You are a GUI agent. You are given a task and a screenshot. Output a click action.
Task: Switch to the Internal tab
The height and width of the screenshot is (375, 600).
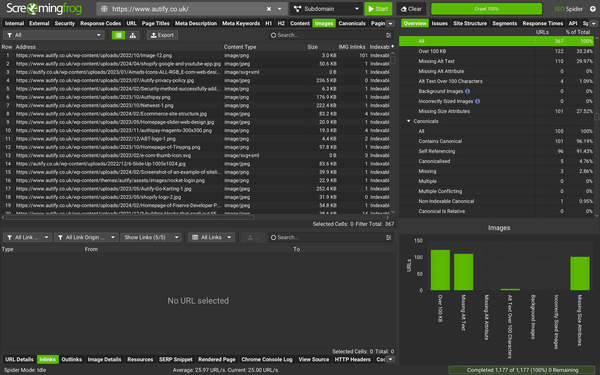point(14,23)
